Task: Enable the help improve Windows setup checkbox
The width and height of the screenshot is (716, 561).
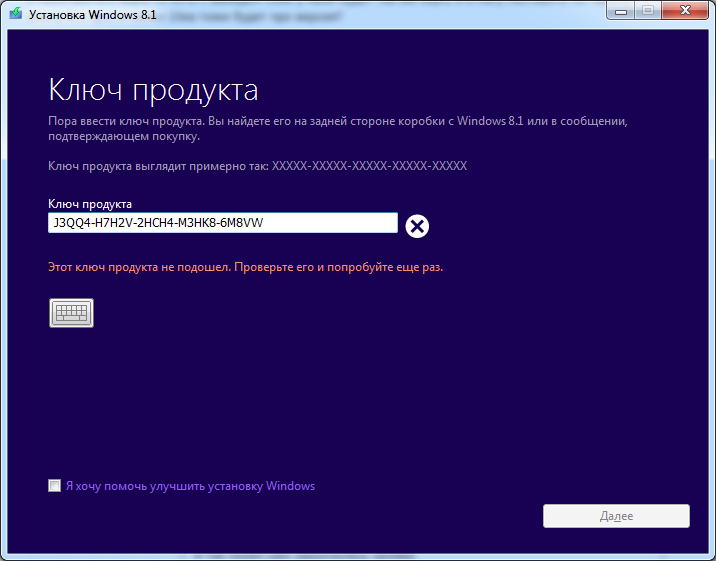Action: point(54,486)
